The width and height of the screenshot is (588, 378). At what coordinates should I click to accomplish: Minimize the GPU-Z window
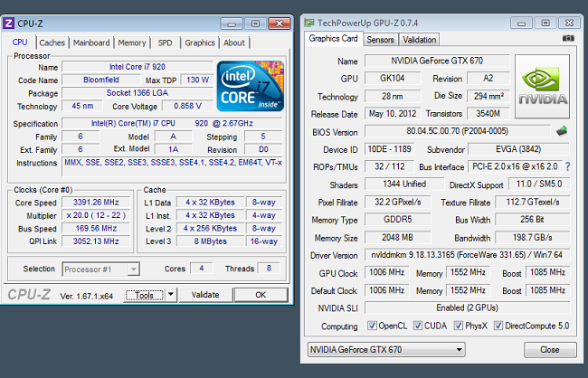click(521, 23)
